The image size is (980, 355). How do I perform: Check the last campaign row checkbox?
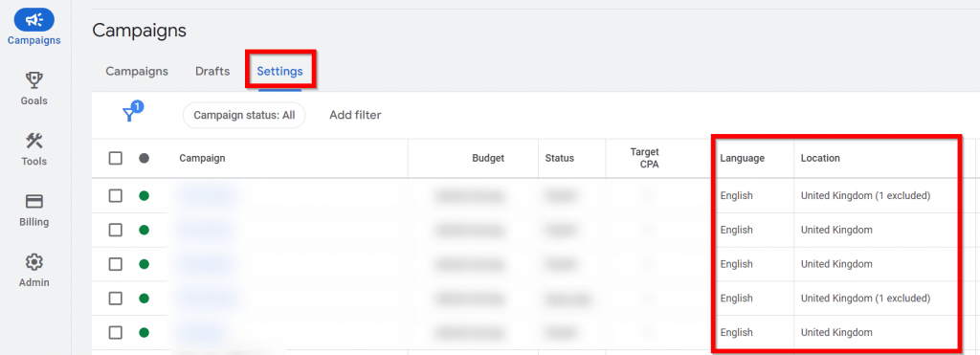coord(116,332)
